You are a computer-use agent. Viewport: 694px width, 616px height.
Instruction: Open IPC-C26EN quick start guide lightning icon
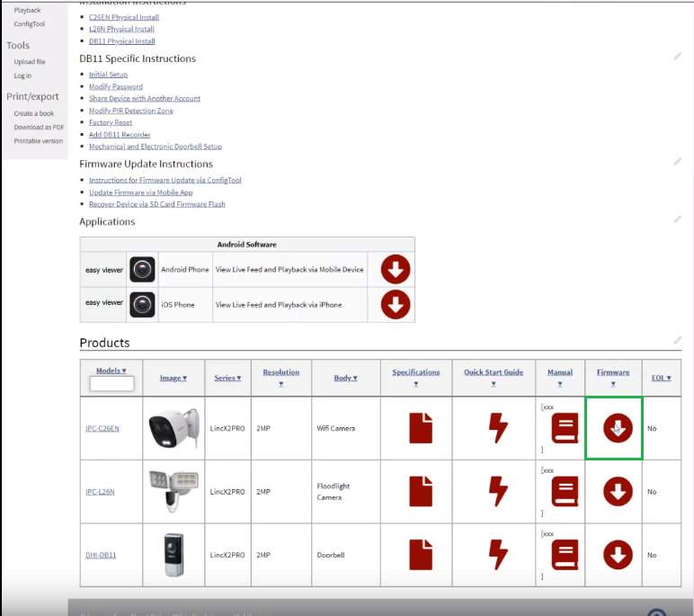click(498, 428)
